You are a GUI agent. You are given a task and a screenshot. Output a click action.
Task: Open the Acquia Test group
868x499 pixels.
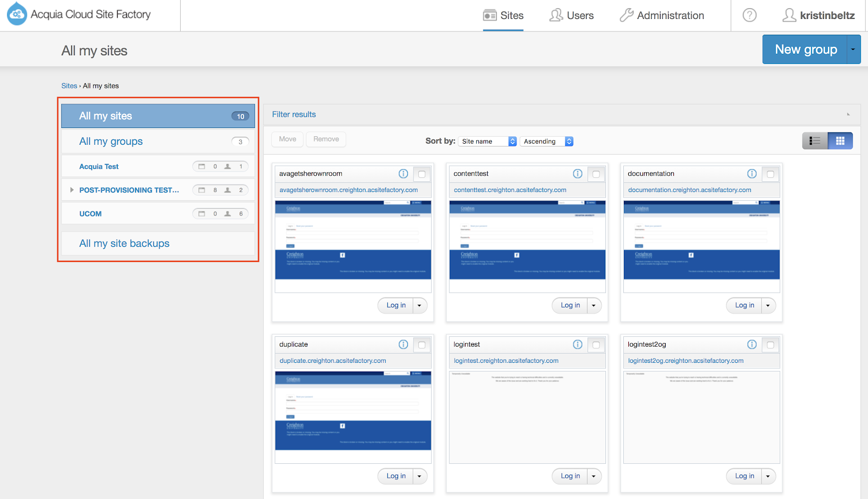99,167
